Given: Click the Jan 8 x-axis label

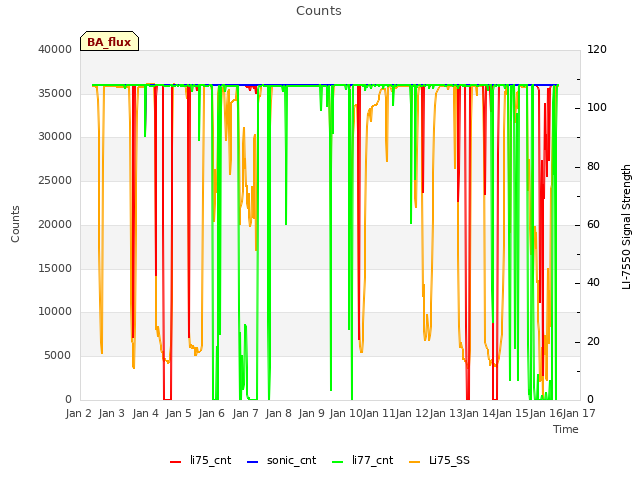Looking at the screenshot, I should tap(278, 413).
